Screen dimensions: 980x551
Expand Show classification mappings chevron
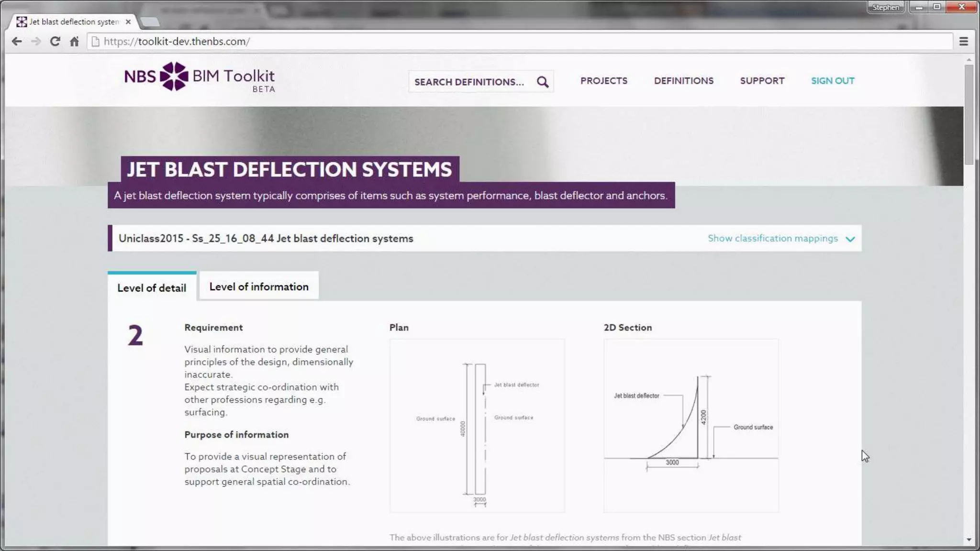coord(850,239)
